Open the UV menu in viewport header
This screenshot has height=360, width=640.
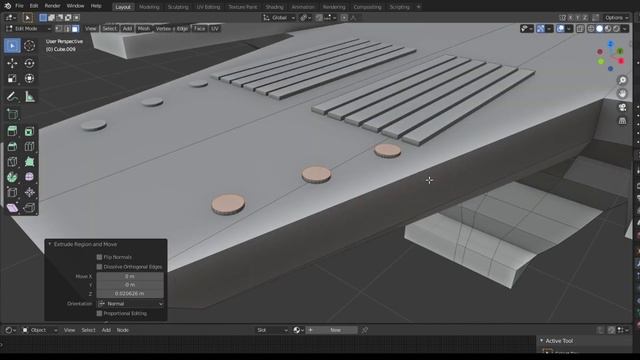coord(215,29)
